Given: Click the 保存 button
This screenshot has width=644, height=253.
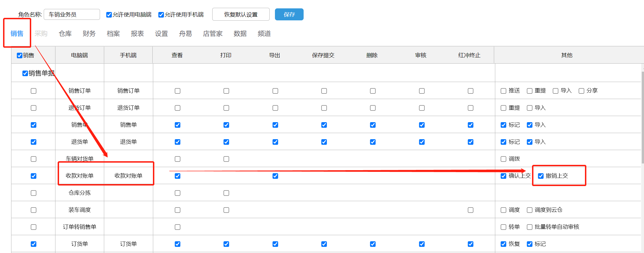Looking at the screenshot, I should click(289, 15).
